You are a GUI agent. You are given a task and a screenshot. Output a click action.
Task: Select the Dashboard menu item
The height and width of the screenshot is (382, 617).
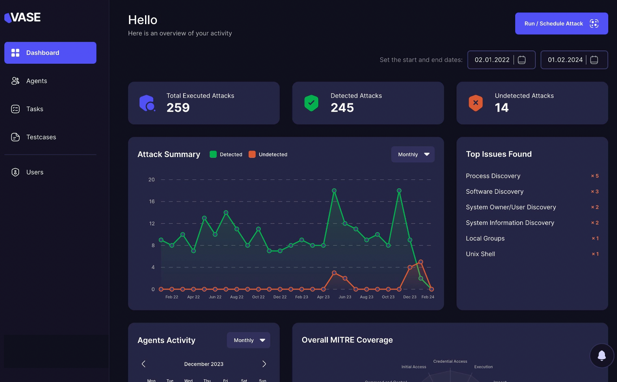50,53
